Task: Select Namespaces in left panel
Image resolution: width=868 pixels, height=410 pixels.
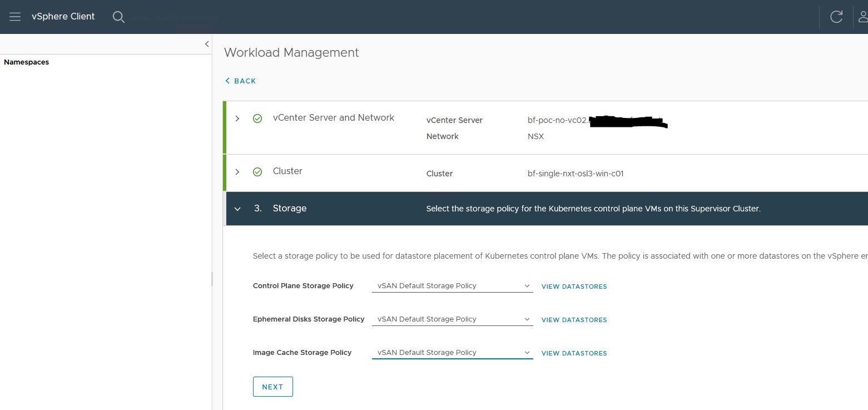Action: point(27,62)
